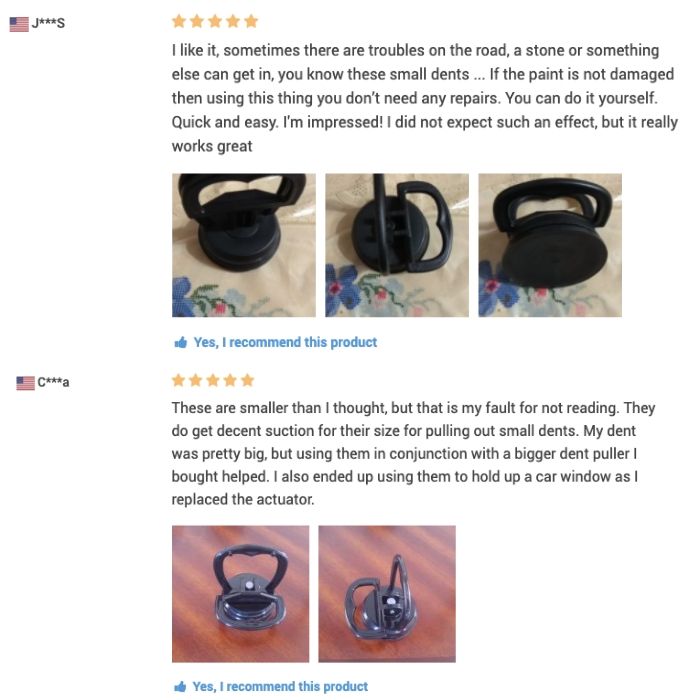Click the thumbs-up icon under J***S review

tap(181, 342)
